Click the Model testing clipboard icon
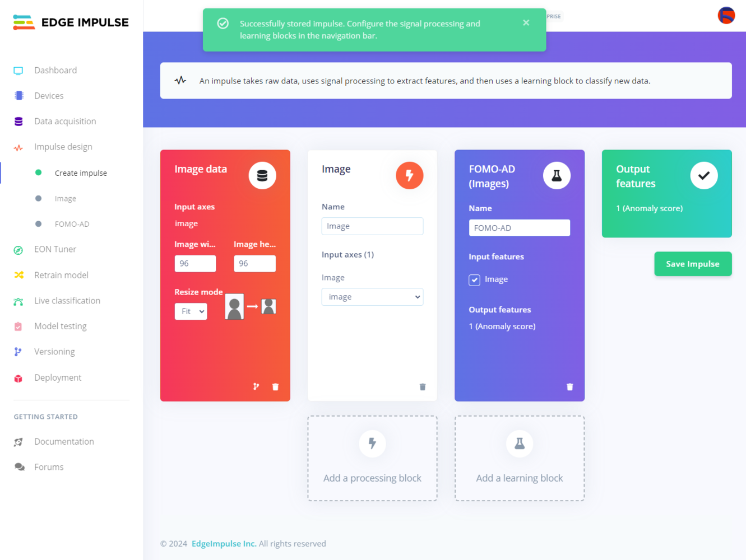Image resolution: width=746 pixels, height=560 pixels. tap(18, 326)
